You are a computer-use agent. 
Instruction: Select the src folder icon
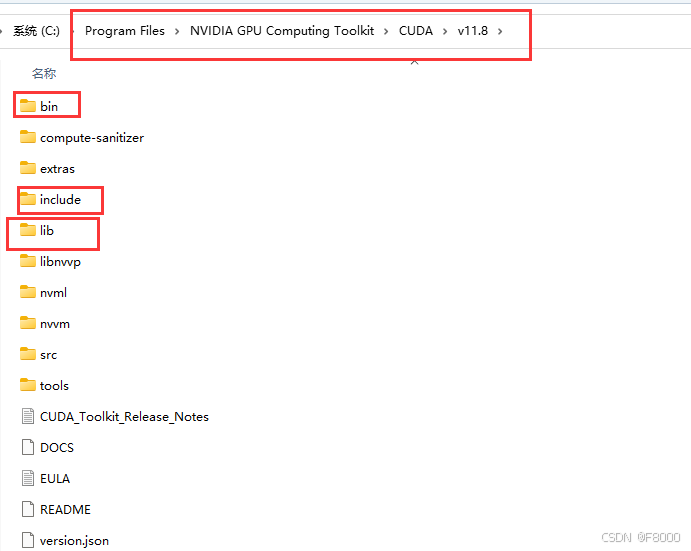(x=28, y=354)
